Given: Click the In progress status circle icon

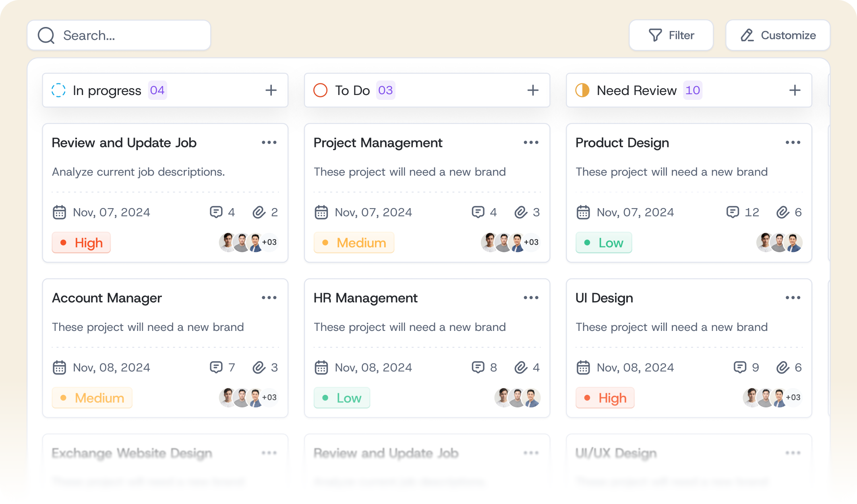Looking at the screenshot, I should 59,90.
